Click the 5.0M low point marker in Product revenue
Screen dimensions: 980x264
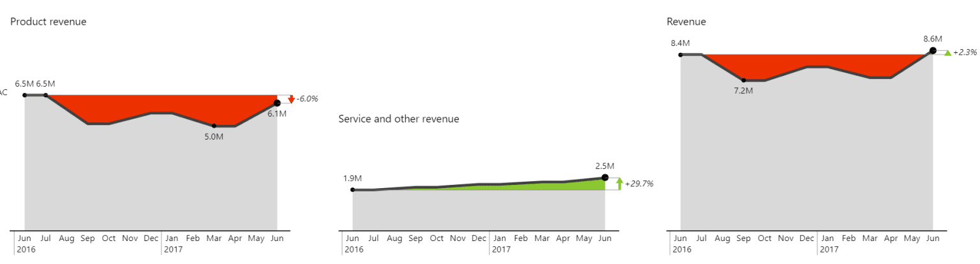[x=214, y=126]
